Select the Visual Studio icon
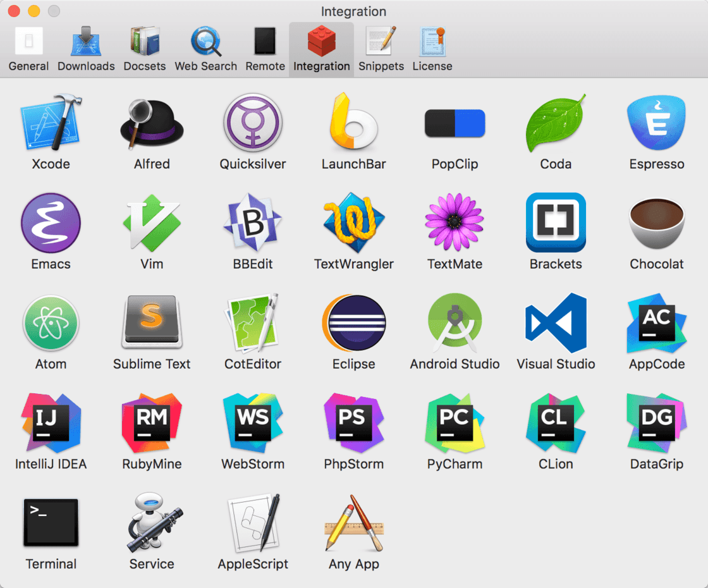 click(556, 322)
